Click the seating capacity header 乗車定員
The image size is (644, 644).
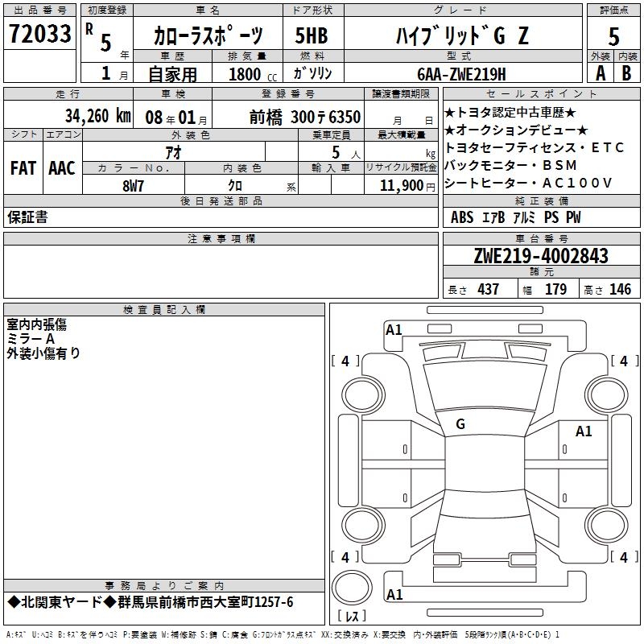coord(331,134)
